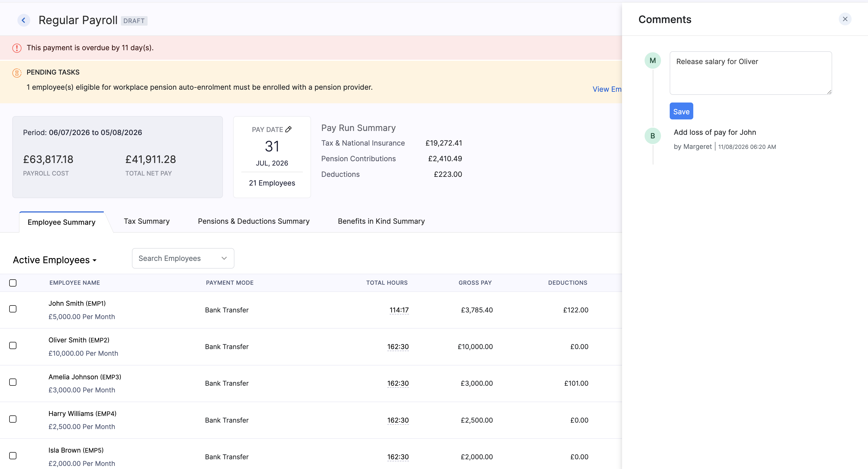Open Oliver Smith (EMP2) employee name
This screenshot has width=868, height=469.
[x=79, y=340]
